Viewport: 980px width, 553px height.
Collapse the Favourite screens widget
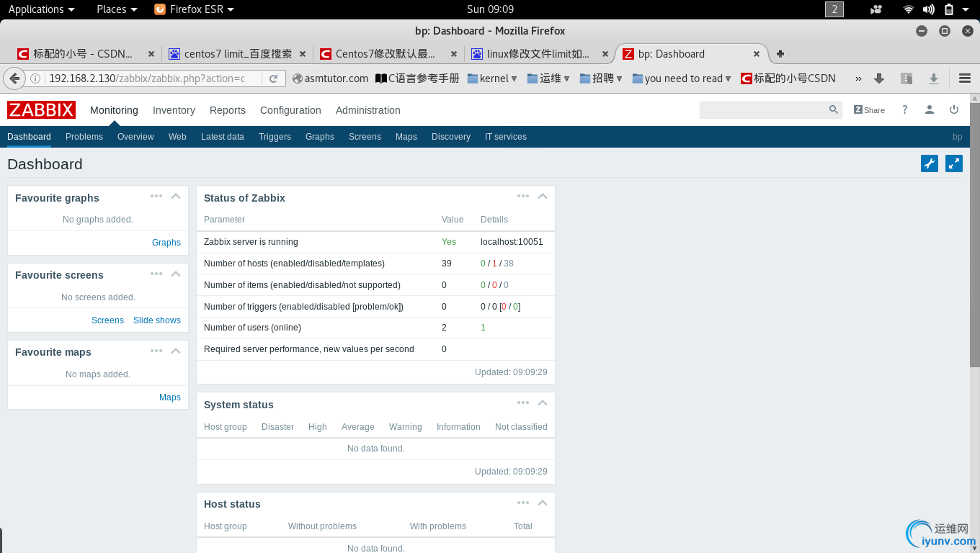coord(176,274)
